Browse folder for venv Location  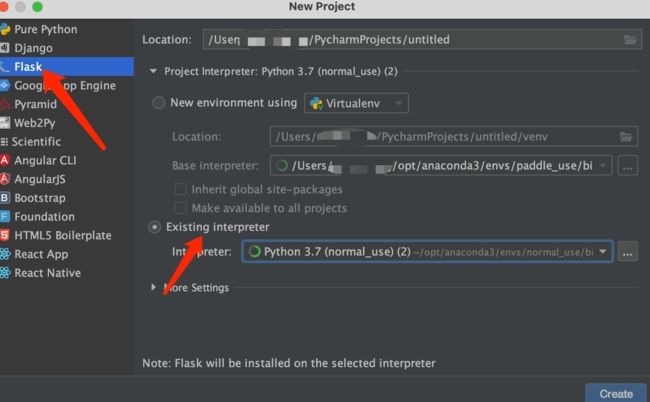[626, 137]
